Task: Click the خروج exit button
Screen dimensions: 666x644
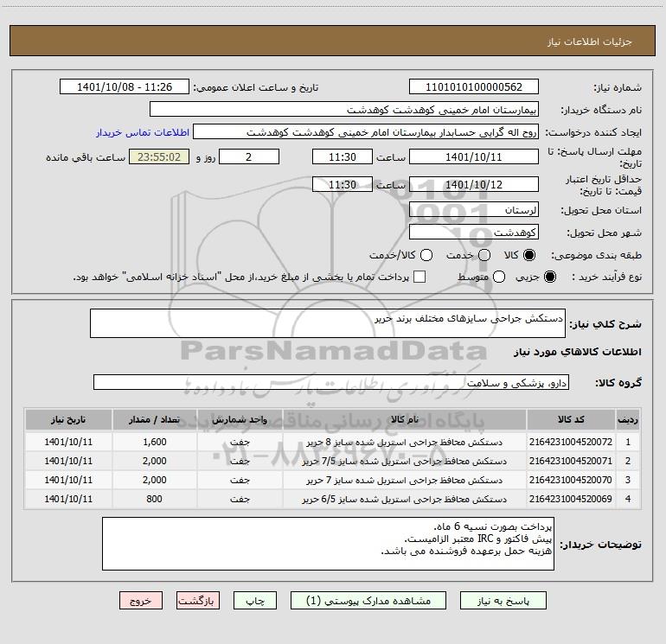Action: click(141, 601)
